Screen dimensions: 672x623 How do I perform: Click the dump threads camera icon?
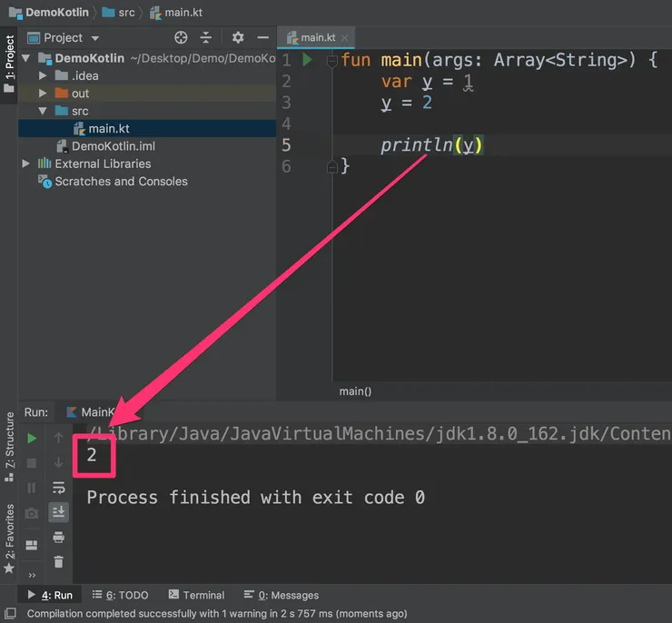click(x=32, y=513)
